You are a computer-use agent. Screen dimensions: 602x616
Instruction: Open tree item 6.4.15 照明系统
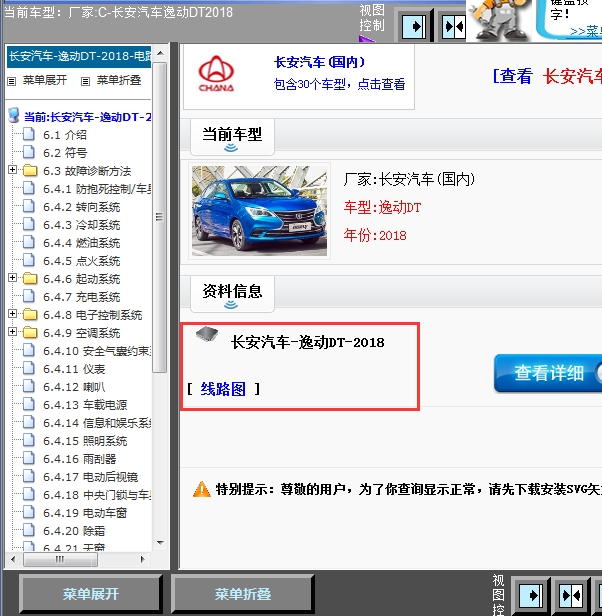pyautogui.click(x=85, y=441)
